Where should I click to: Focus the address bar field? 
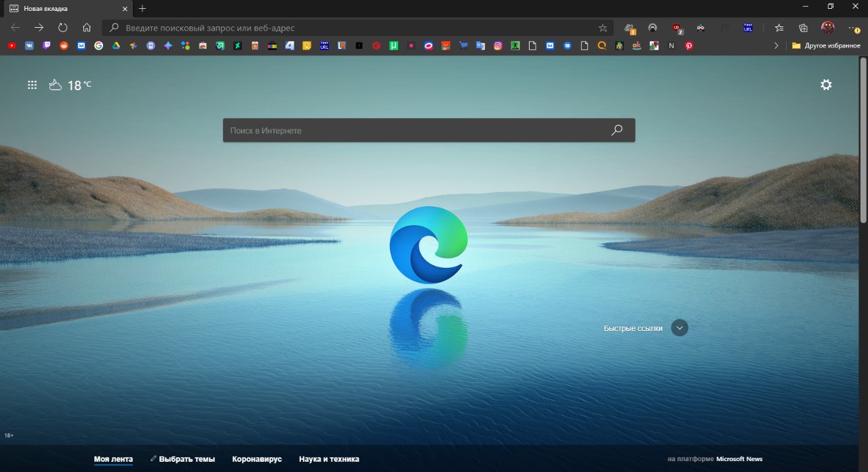[x=358, y=28]
